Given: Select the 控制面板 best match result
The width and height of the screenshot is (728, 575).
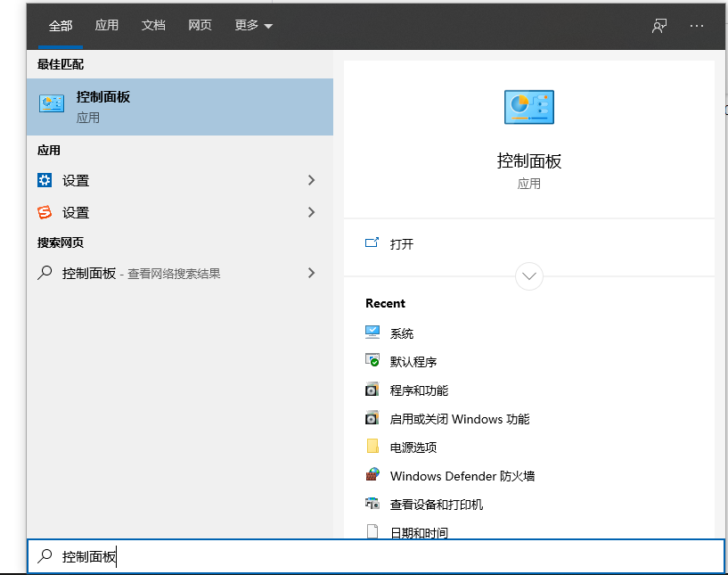Looking at the screenshot, I should tap(180, 106).
